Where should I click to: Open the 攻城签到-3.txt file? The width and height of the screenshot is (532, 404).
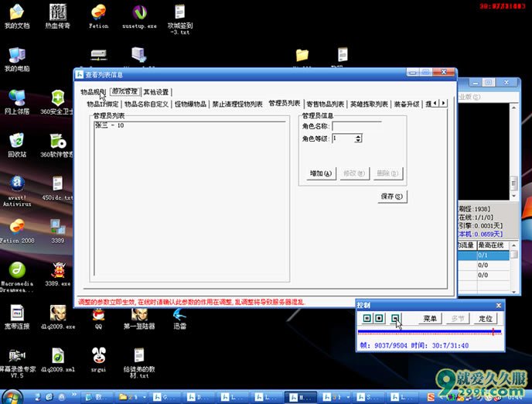(x=180, y=19)
